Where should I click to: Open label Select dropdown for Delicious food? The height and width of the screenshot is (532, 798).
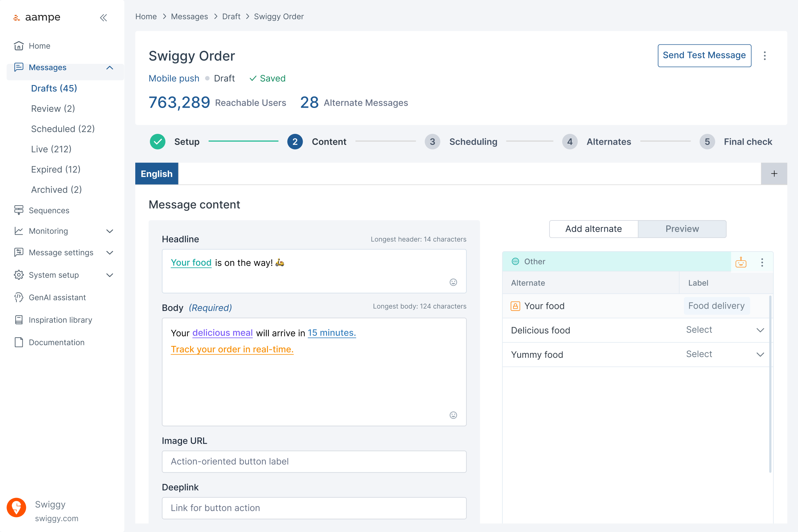click(x=725, y=330)
